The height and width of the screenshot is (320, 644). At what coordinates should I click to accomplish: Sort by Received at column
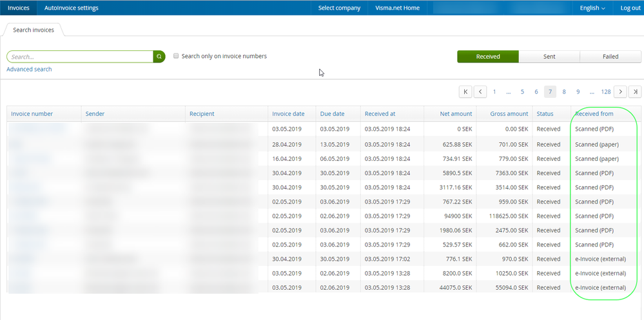[x=380, y=114]
